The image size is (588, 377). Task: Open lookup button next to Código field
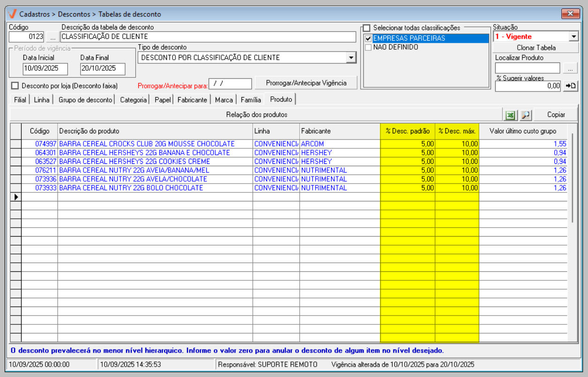tap(53, 37)
